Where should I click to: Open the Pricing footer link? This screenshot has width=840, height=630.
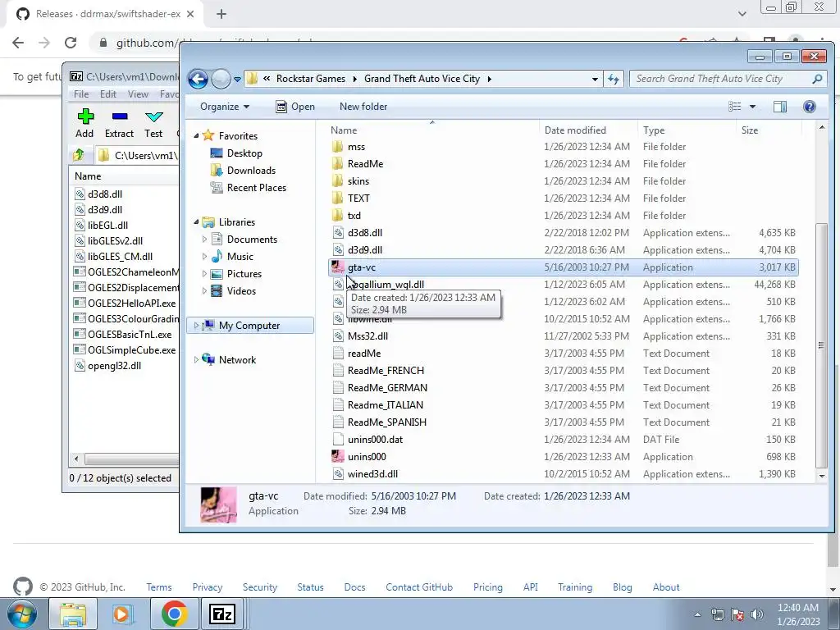(x=487, y=587)
